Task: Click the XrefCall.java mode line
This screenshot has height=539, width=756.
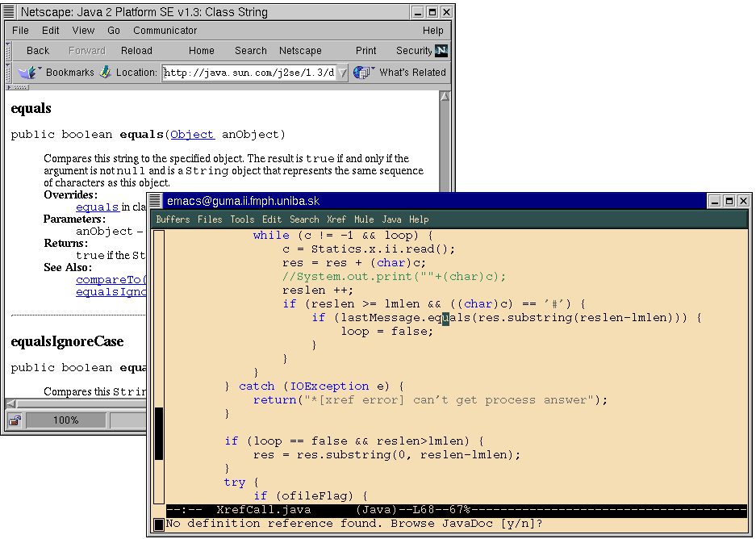Action: coord(456,510)
